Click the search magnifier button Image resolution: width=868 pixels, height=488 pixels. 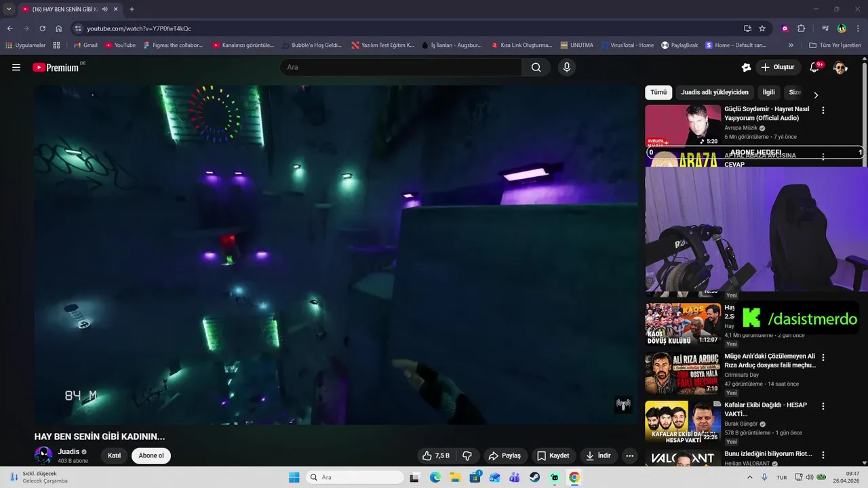coord(536,67)
